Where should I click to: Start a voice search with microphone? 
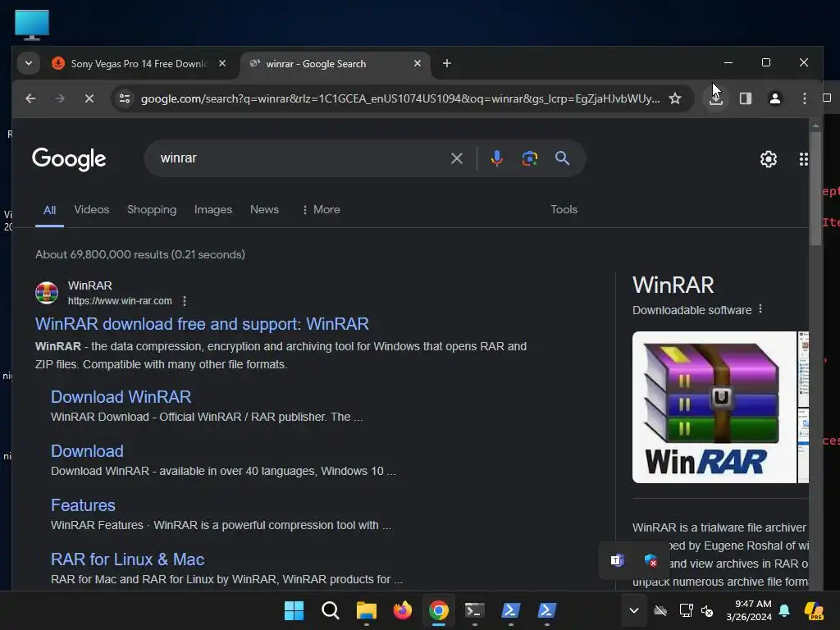pyautogui.click(x=496, y=158)
